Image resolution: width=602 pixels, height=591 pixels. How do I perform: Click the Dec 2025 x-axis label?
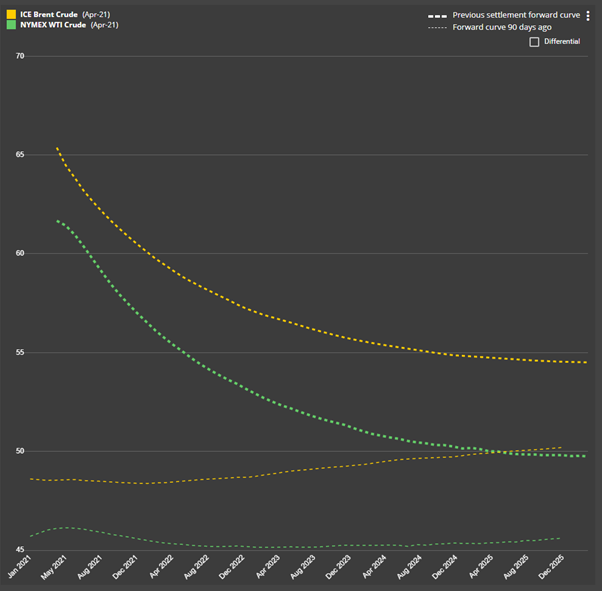pyautogui.click(x=551, y=567)
